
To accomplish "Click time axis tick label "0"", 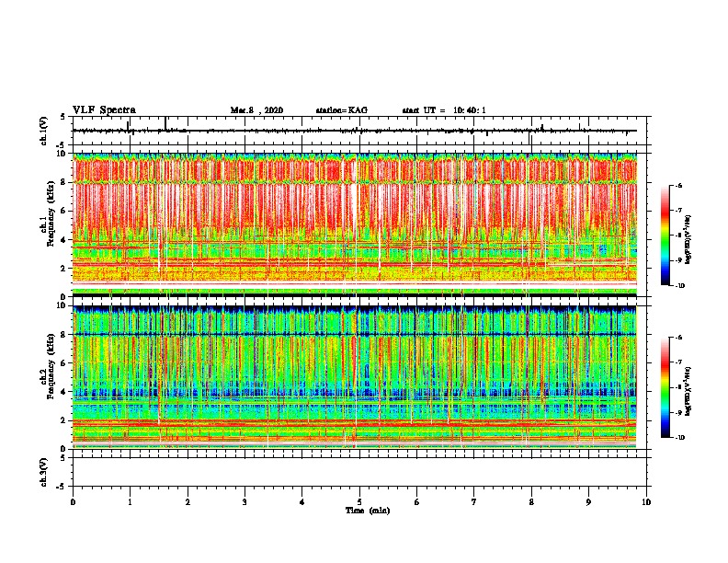I will coord(73,502).
